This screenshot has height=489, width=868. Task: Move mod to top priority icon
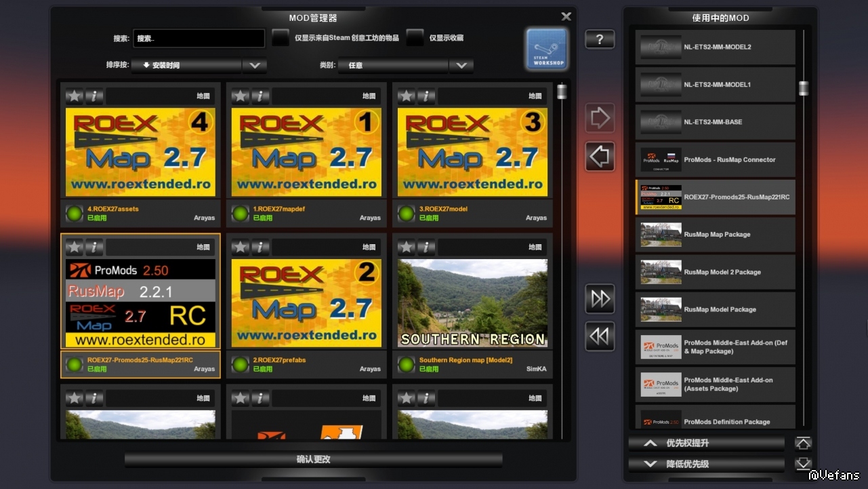point(803,444)
